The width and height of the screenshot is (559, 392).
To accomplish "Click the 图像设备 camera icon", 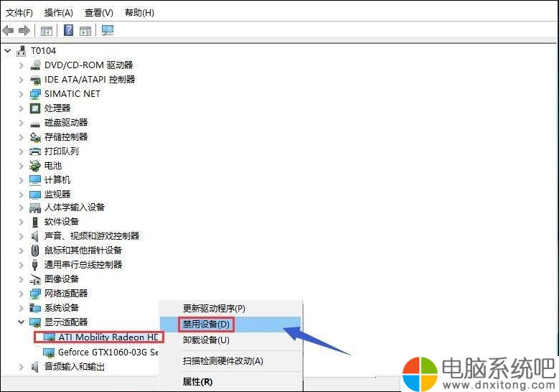I will click(x=35, y=279).
